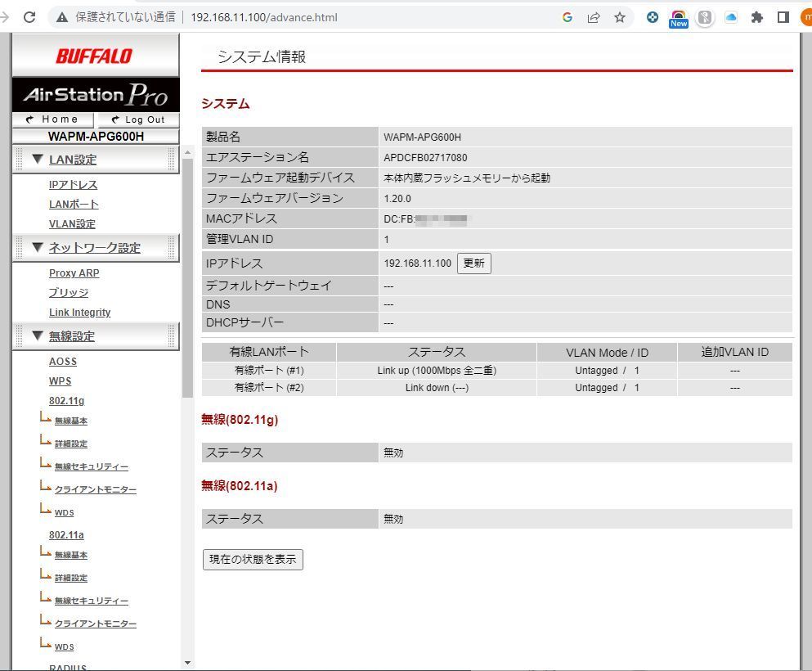
Task: Click the BUFFALO logo
Action: [x=94, y=56]
